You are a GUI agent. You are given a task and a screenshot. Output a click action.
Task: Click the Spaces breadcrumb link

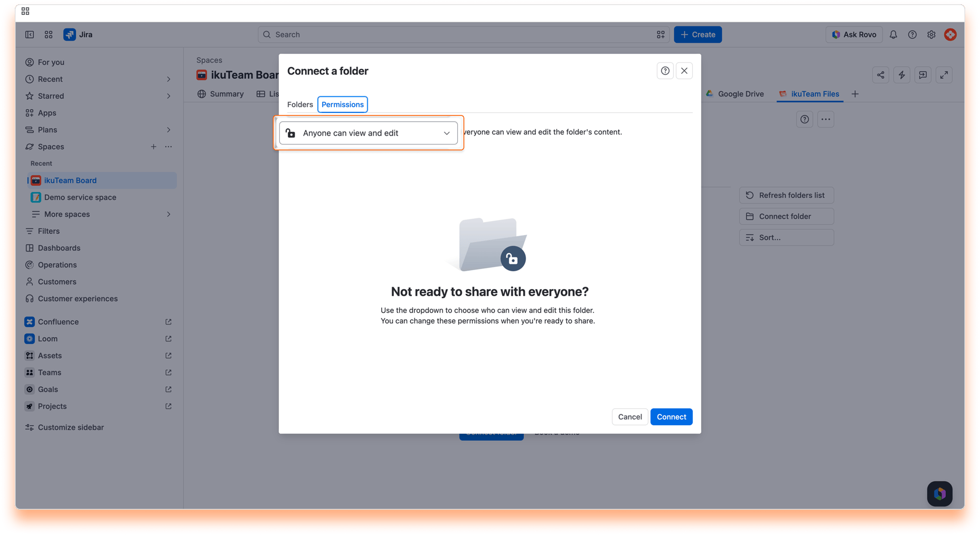(x=209, y=60)
